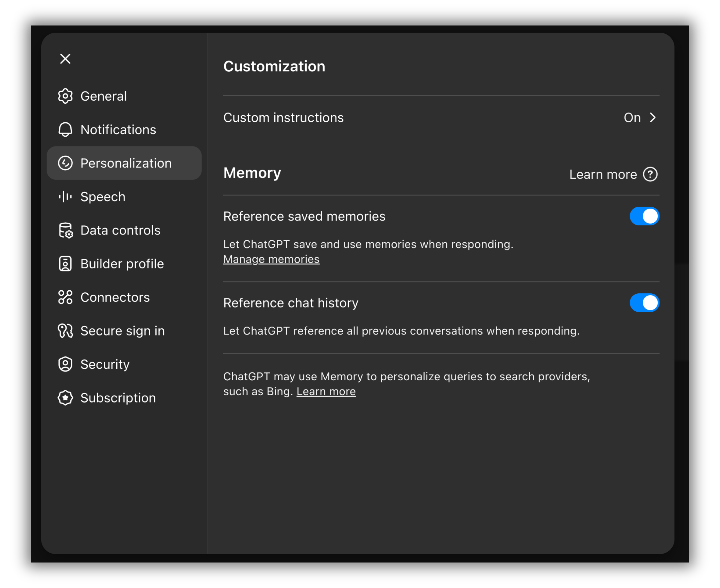
Task: Click the Memory help question mark icon
Action: [x=650, y=174]
